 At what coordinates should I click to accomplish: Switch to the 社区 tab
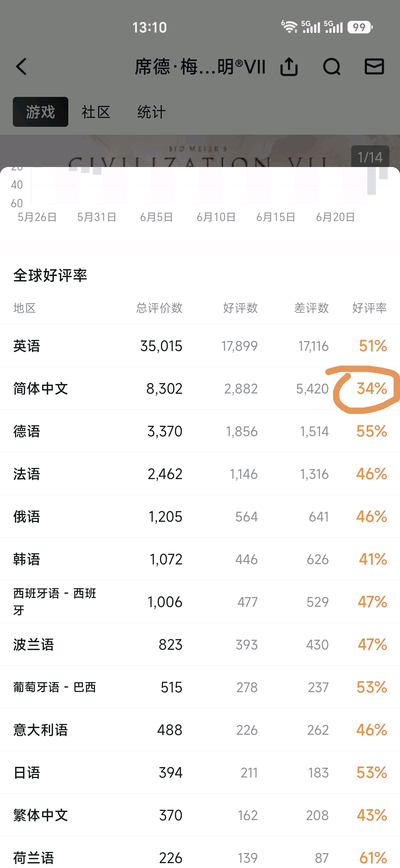pyautogui.click(x=96, y=112)
